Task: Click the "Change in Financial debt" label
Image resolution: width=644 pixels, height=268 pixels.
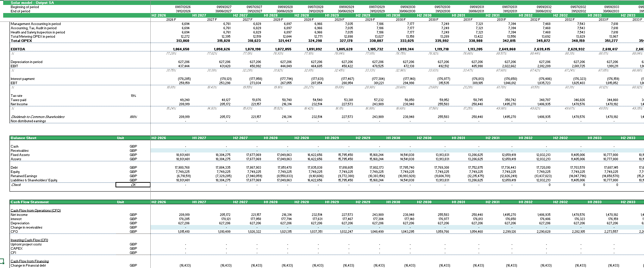Action: click(x=28, y=266)
